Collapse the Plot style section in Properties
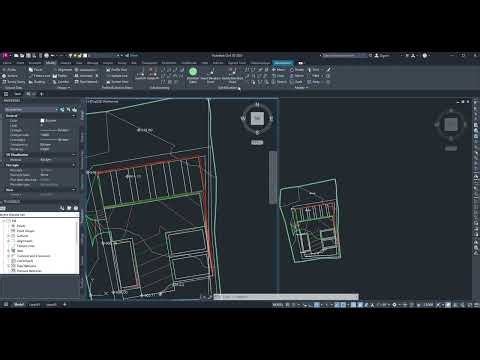Viewport: 480px width, 360px height. click(x=74, y=165)
